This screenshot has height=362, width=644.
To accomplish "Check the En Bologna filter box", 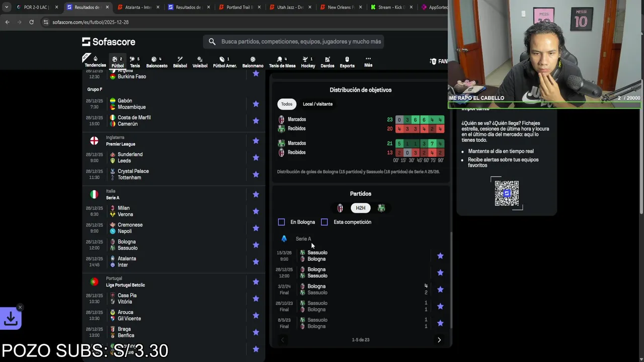I will click(281, 222).
